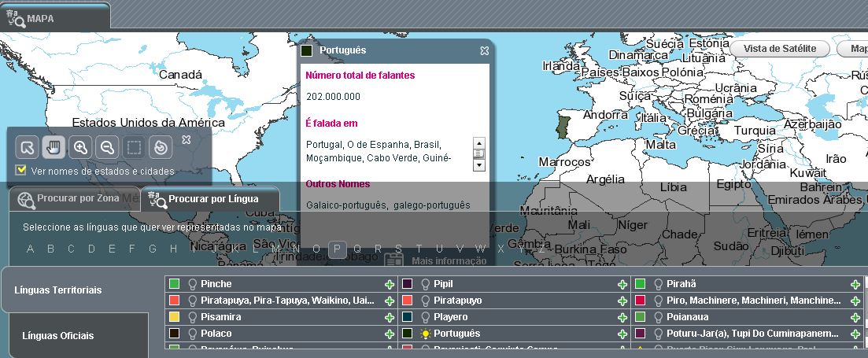Image resolution: width=868 pixels, height=358 pixels.
Task: Click Pisamira yellow color swatch
Action: coord(175,317)
